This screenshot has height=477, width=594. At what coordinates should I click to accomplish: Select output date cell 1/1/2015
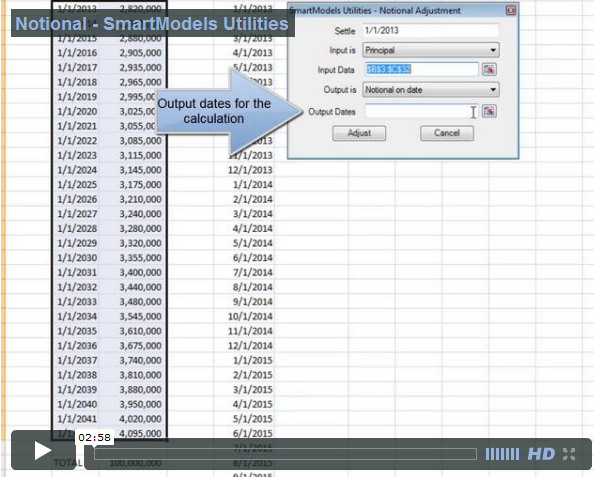point(244,360)
